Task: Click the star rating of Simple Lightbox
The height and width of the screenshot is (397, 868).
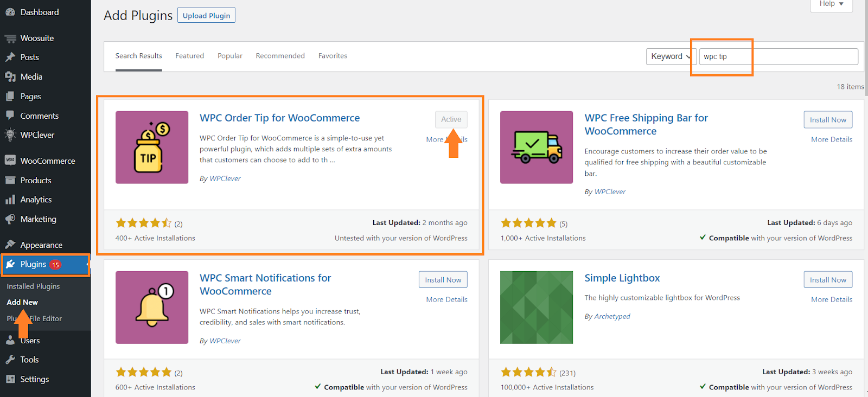Action: [x=528, y=372]
